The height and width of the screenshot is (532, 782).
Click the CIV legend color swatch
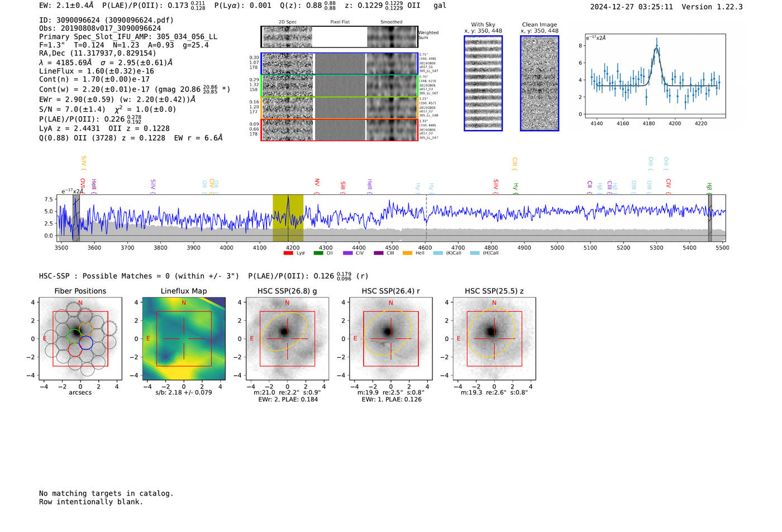pyautogui.click(x=348, y=253)
